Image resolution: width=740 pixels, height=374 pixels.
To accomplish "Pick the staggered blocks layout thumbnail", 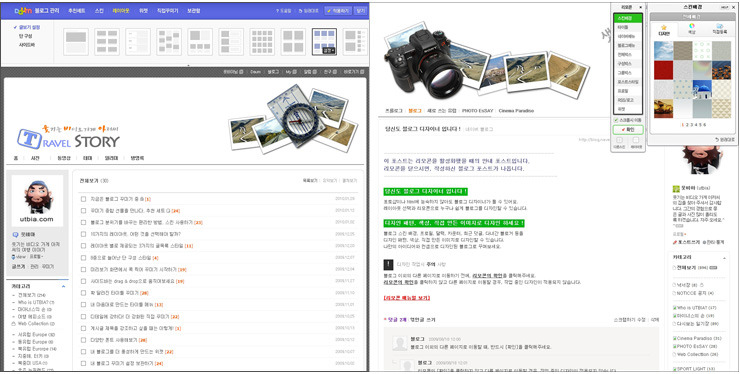I will pos(169,42).
